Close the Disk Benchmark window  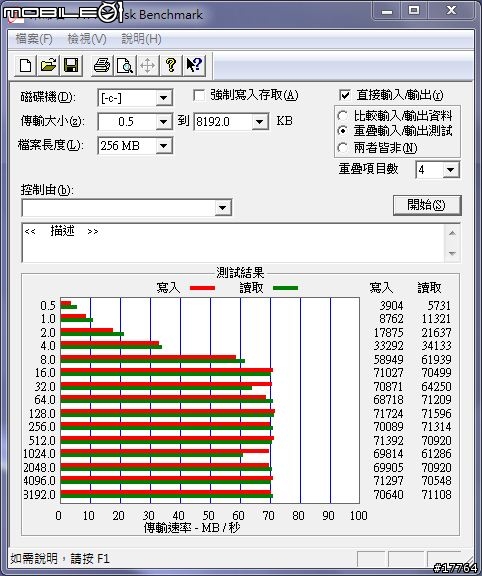click(x=451, y=11)
